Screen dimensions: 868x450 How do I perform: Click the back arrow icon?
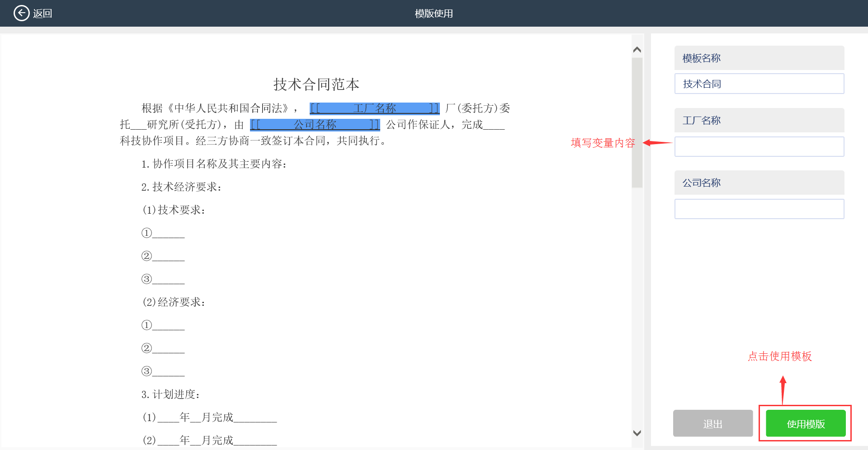tap(21, 13)
